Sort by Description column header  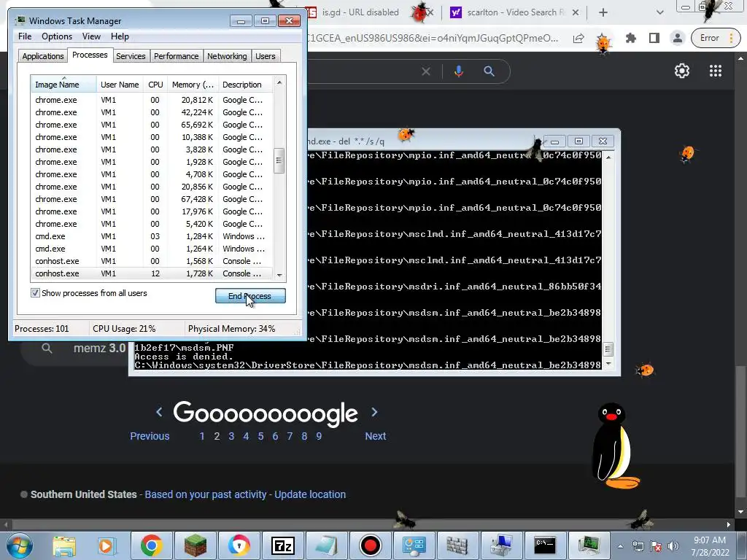(246, 85)
